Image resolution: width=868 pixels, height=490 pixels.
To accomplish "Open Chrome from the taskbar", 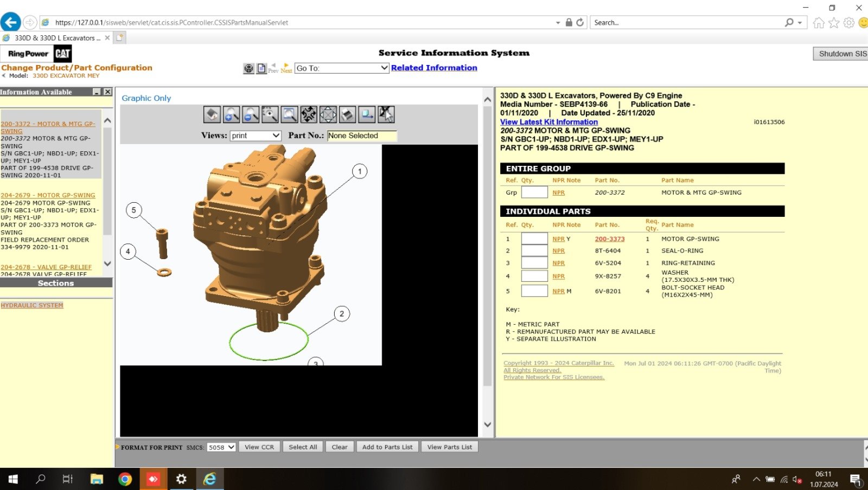I will click(125, 479).
